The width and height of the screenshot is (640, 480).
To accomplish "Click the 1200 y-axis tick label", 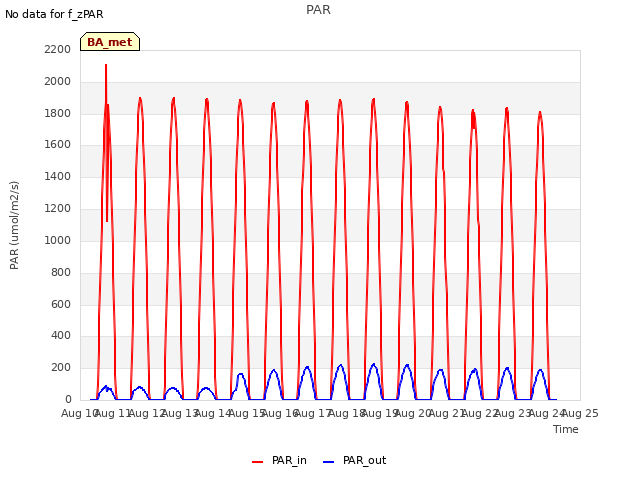I will 58,208.
